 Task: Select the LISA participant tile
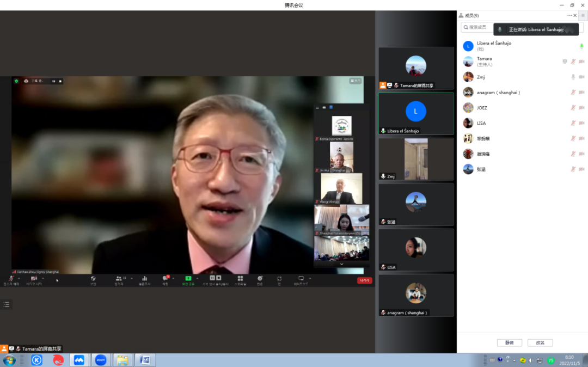(416, 250)
